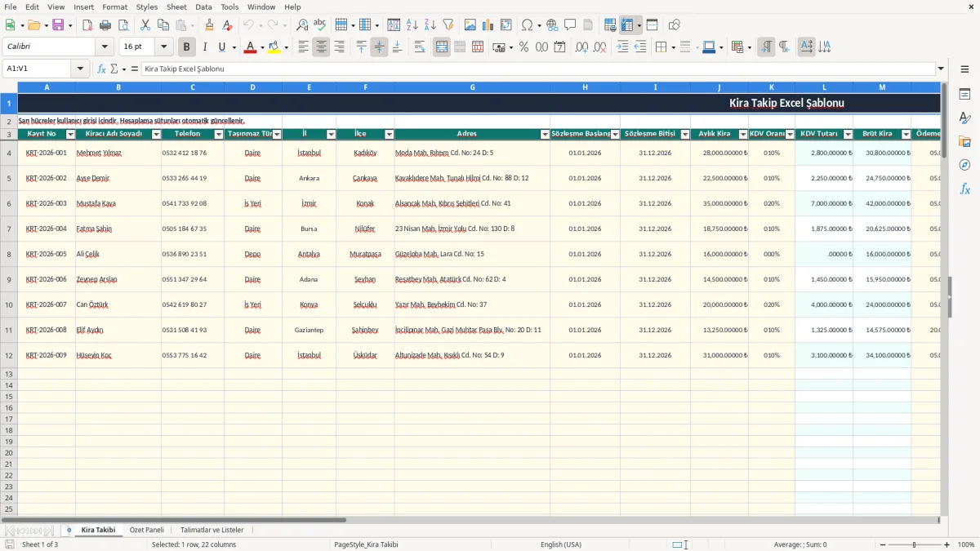Switch to the Özet Paneli sheet tab

point(147,530)
